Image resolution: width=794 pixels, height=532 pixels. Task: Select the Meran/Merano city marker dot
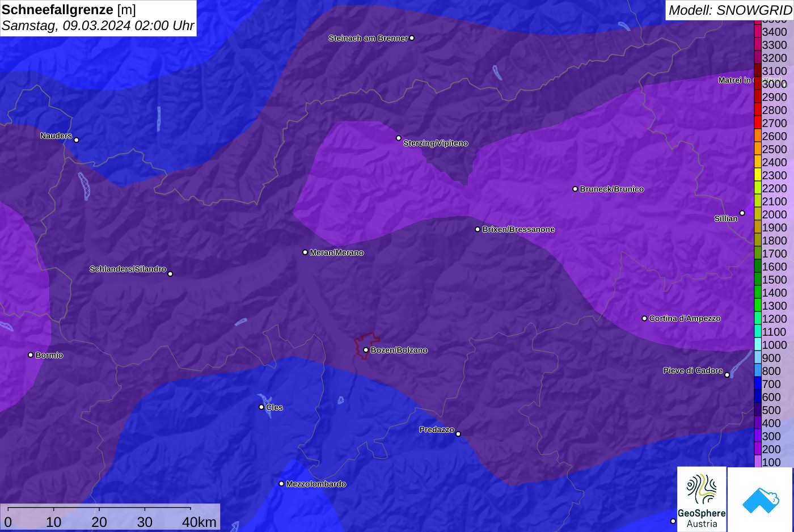305,252
